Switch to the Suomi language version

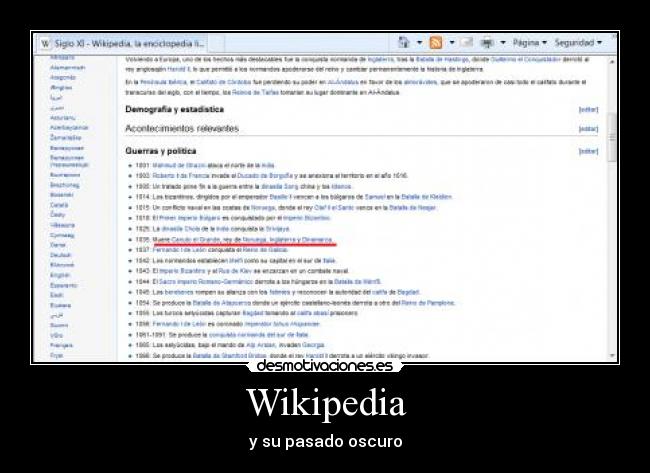pos(59,325)
